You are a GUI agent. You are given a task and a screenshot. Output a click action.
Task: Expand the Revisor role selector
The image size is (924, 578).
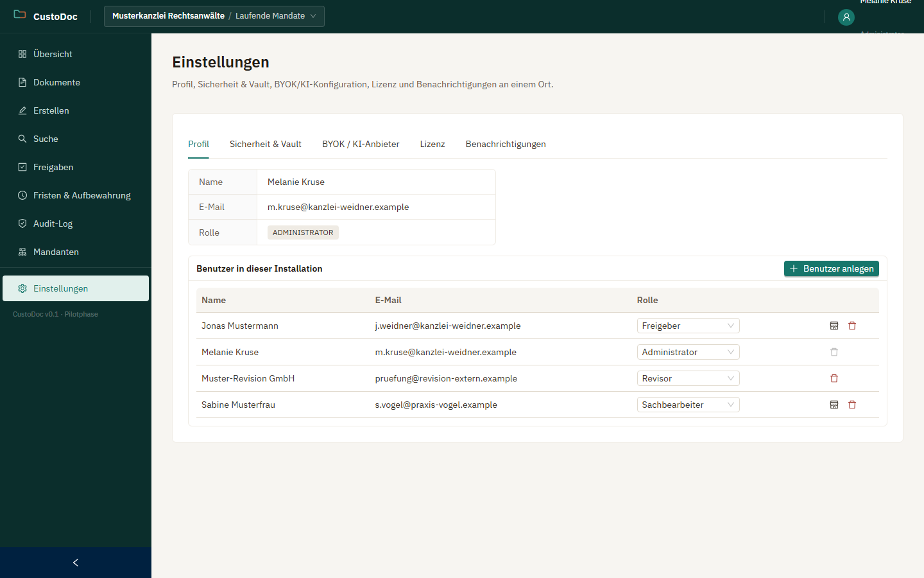coord(688,378)
